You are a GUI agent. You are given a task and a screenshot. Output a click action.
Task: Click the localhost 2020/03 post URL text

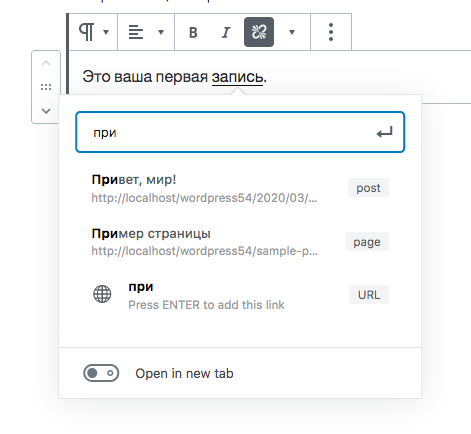[204, 198]
